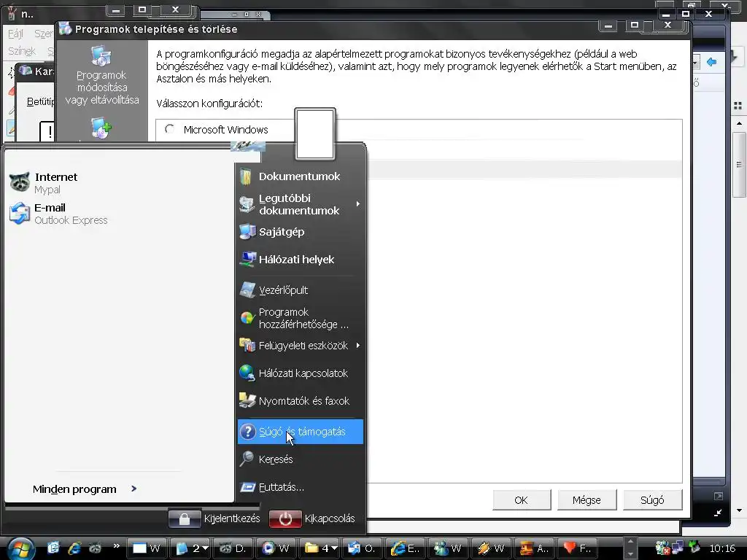Switch to the heart 'F..' taskbar button
Viewport: 747px width, 560px height.
point(578,548)
